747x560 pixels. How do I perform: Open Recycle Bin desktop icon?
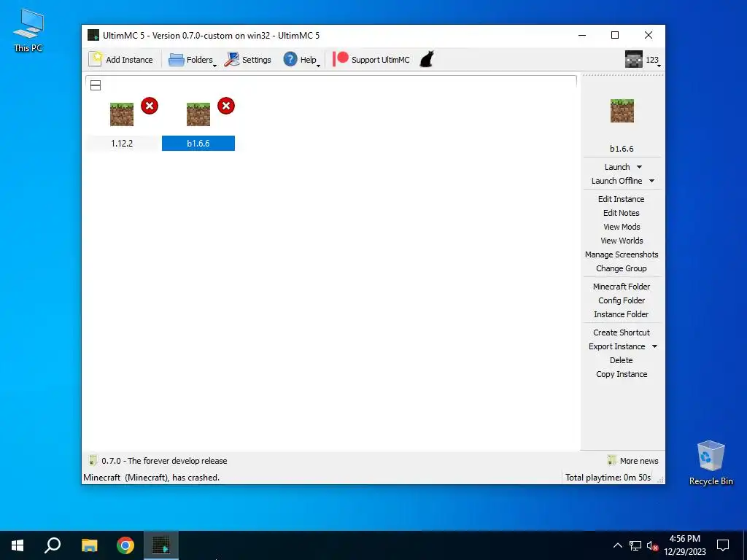point(711,463)
